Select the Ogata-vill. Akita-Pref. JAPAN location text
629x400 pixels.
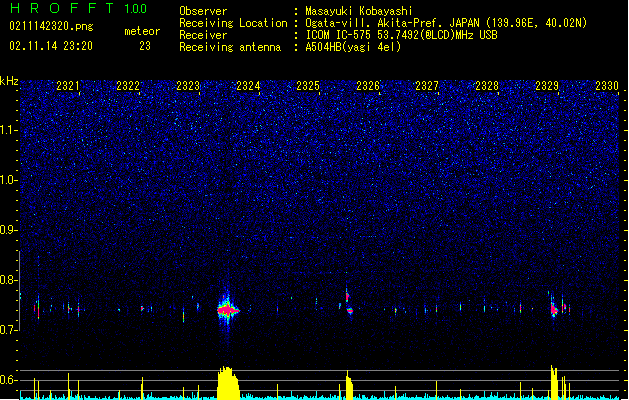(x=446, y=23)
